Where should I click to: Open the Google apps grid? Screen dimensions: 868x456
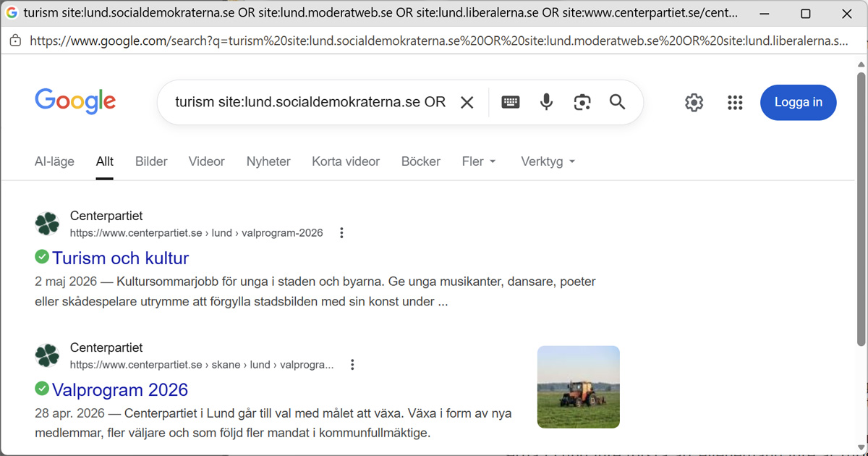point(736,103)
